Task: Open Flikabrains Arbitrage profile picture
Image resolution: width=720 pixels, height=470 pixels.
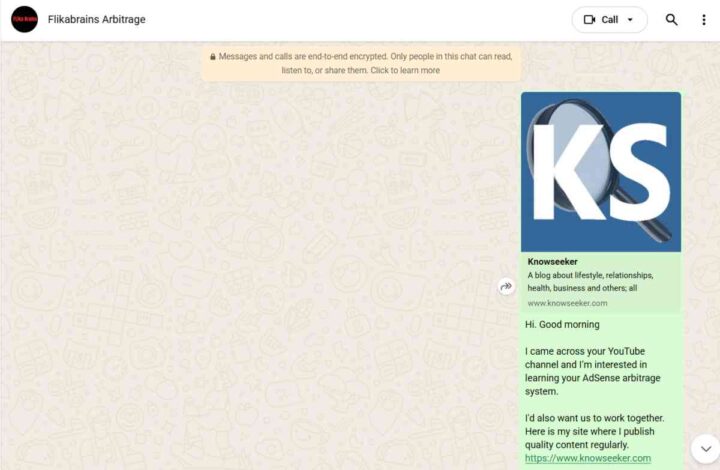Action: (x=24, y=19)
